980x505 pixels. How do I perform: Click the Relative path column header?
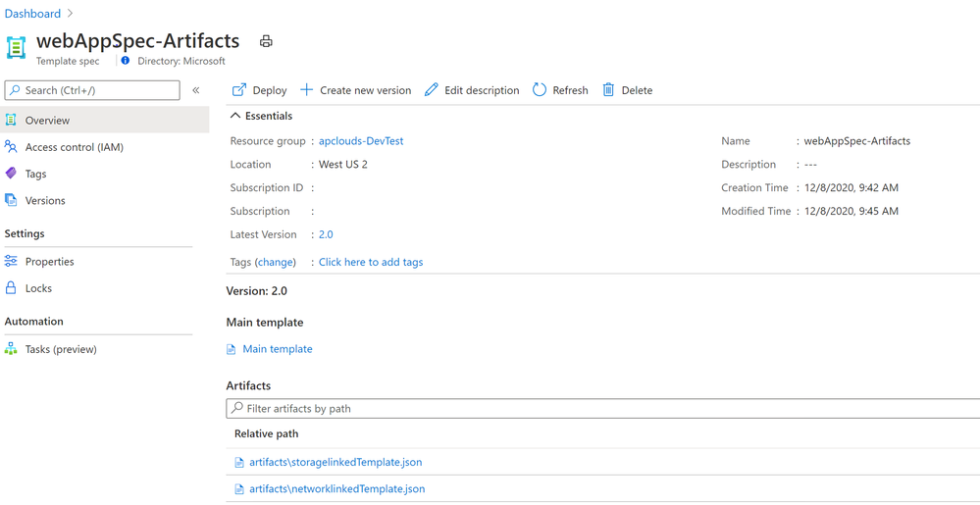click(266, 433)
